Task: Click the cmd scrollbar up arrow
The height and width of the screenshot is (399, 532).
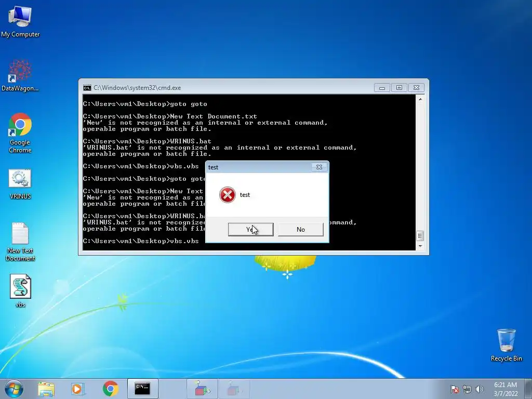Action: tap(420, 99)
